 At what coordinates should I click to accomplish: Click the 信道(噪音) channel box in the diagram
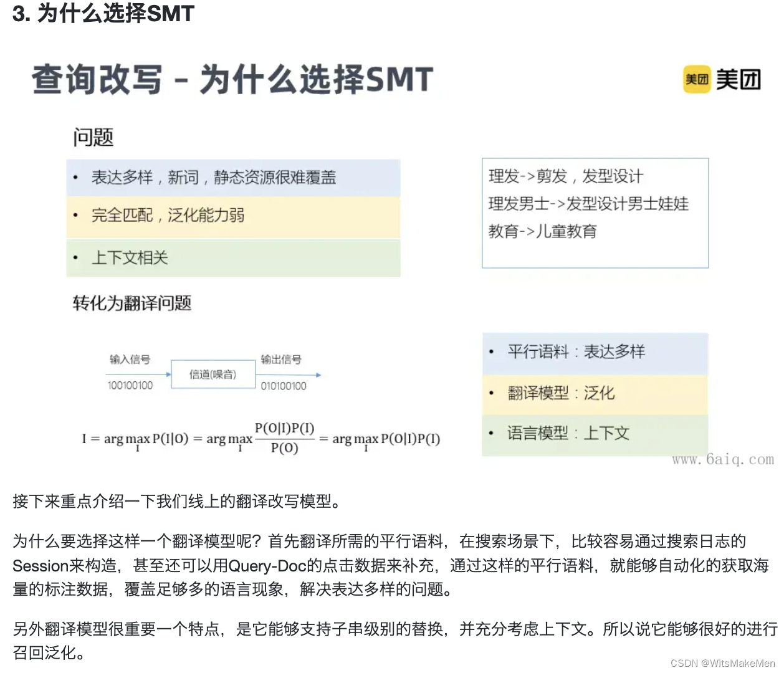pyautogui.click(x=213, y=374)
